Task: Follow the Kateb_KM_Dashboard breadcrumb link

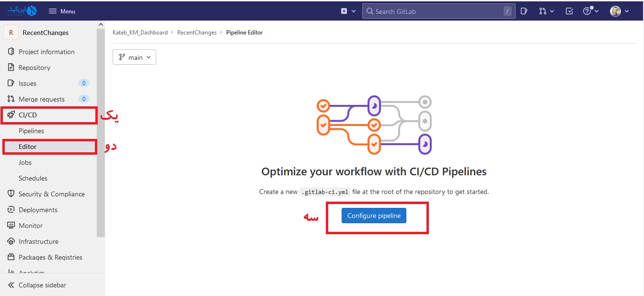Action: click(x=140, y=33)
